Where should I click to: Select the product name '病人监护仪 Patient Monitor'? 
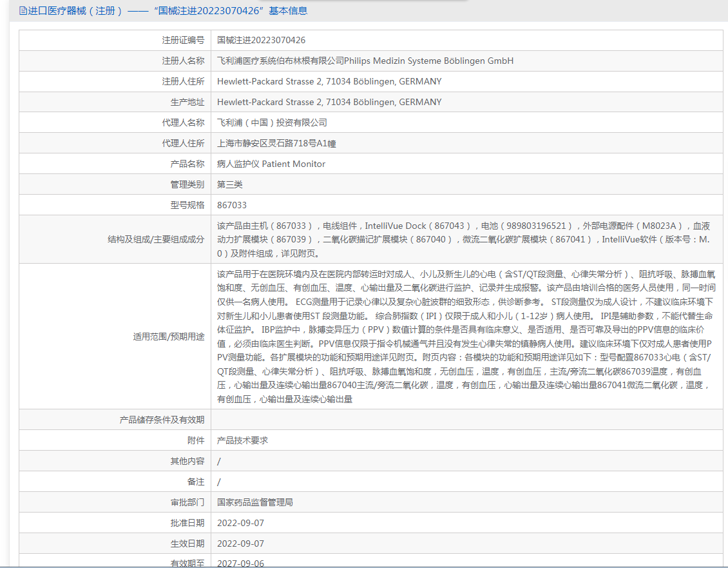pyautogui.click(x=271, y=164)
